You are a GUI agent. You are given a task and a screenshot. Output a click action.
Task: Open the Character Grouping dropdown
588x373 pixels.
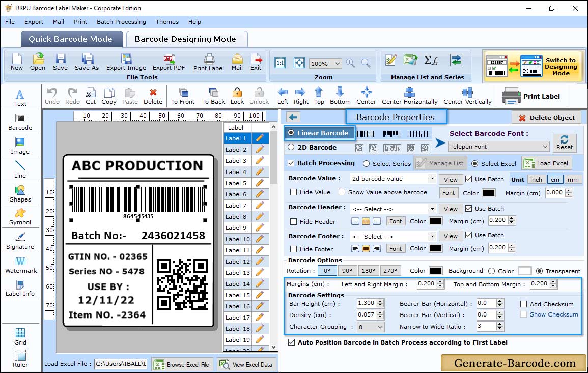(x=371, y=327)
